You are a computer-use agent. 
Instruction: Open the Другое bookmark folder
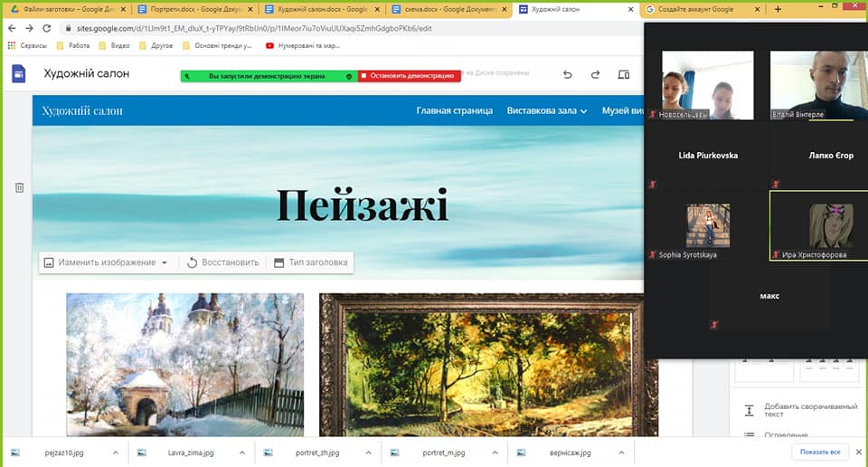click(156, 45)
